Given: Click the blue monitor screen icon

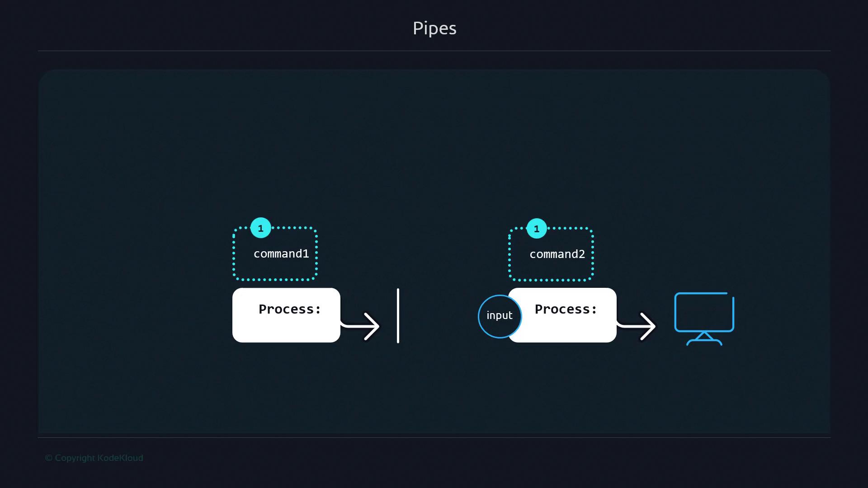Looking at the screenshot, I should [704, 313].
